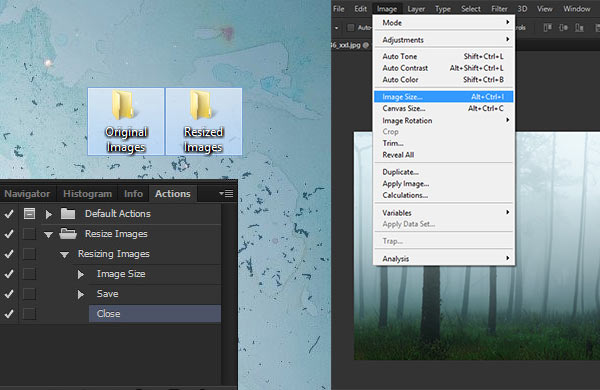Choose Canvas Size from the Image menu
The width and height of the screenshot is (600, 390).
(444, 109)
